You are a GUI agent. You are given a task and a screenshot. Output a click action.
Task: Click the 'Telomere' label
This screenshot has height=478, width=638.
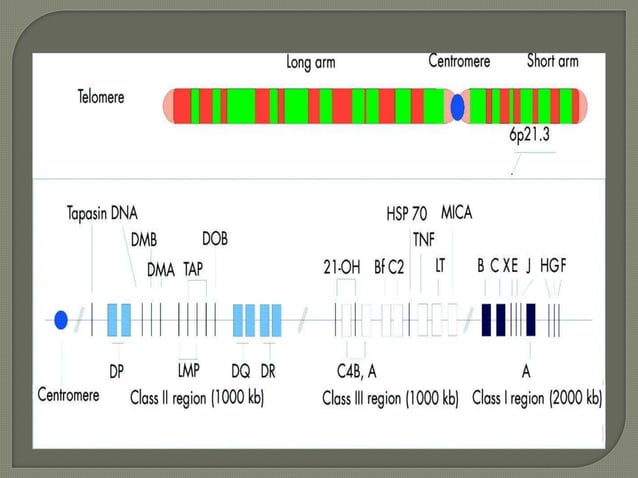point(101,97)
